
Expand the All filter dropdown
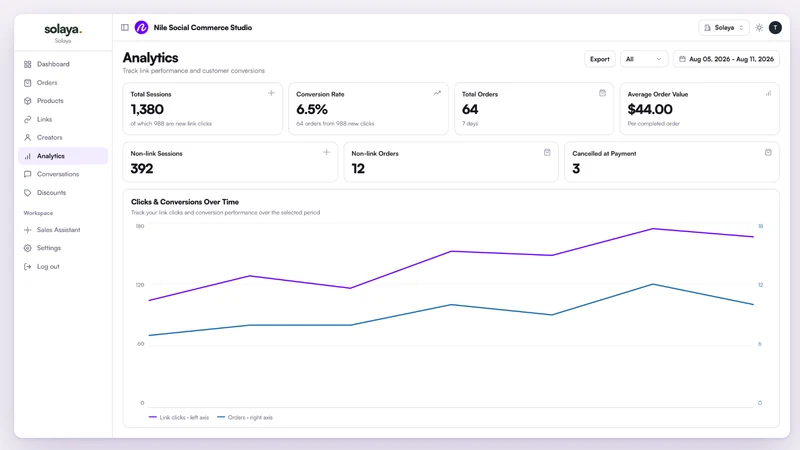click(x=643, y=59)
